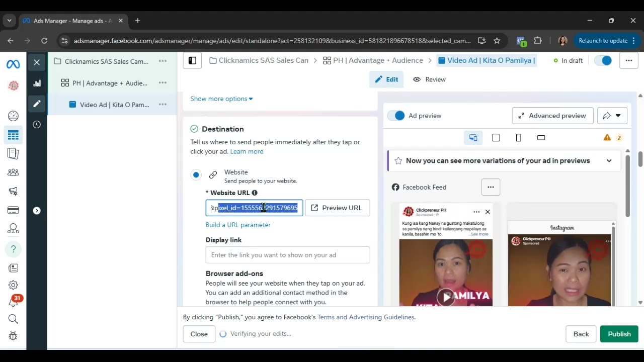Toggle the ad In draft status switch

pos(603,60)
